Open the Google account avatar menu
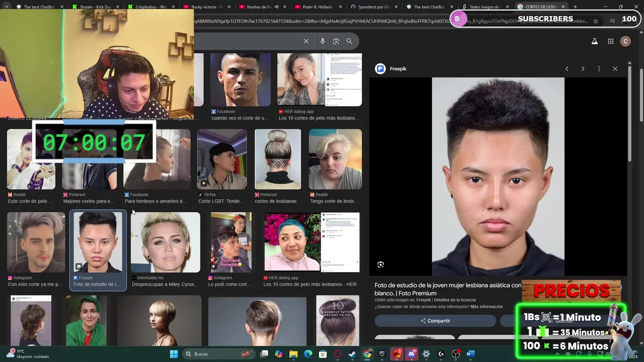 625,41
